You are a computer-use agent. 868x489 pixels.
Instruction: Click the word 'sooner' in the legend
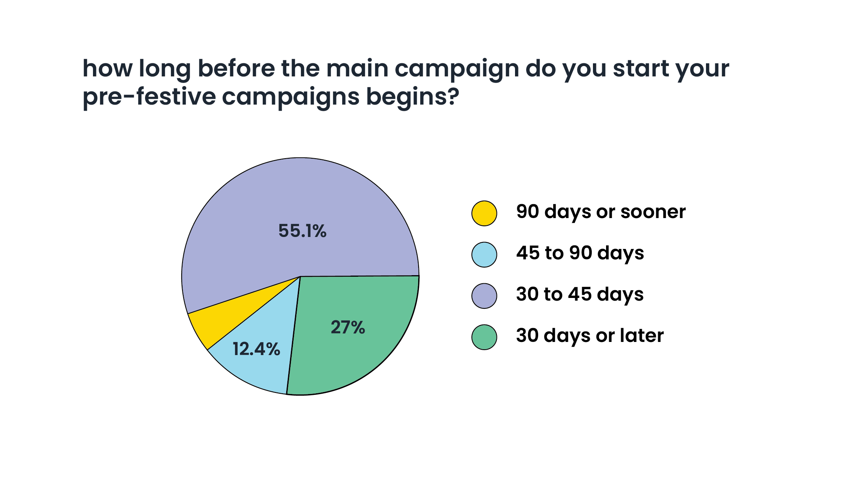(653, 212)
